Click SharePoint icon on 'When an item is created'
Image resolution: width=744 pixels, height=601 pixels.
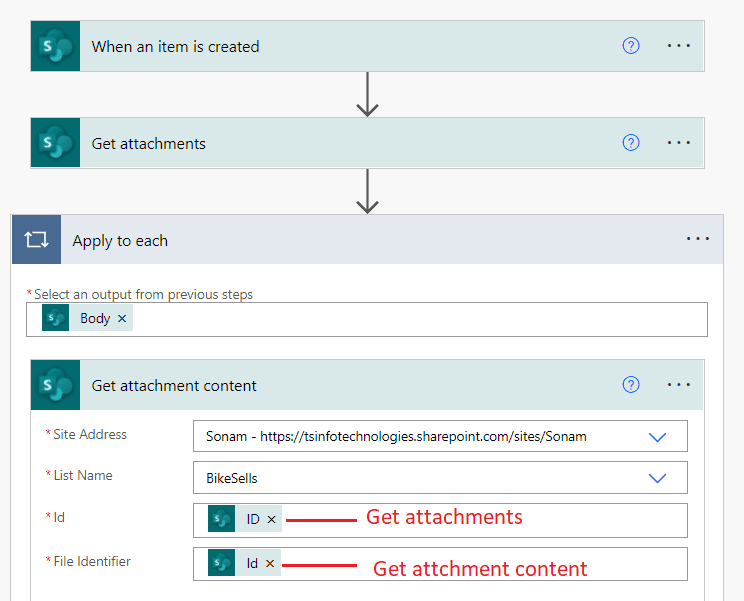point(56,46)
